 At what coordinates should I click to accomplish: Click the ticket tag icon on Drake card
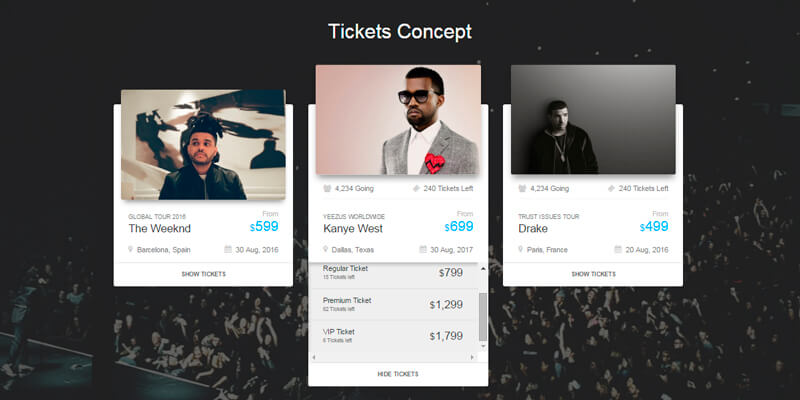pyautogui.click(x=611, y=188)
